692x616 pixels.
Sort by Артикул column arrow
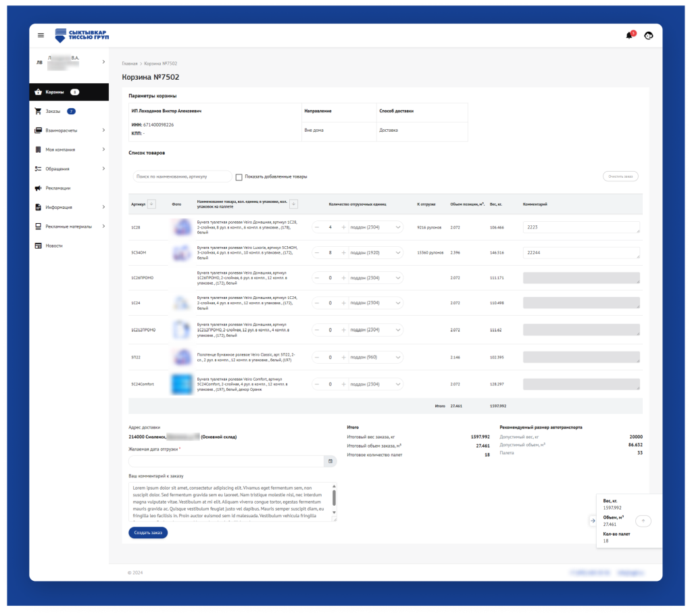coord(151,204)
